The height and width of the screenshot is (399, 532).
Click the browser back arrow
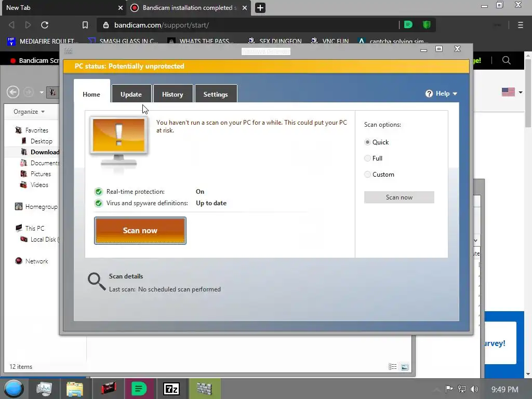coord(11,25)
